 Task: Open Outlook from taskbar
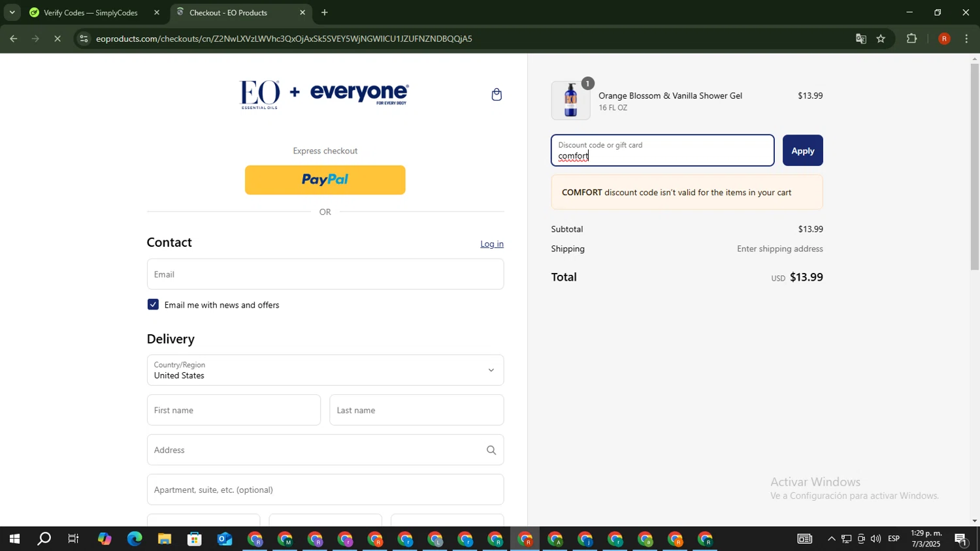pyautogui.click(x=225, y=539)
